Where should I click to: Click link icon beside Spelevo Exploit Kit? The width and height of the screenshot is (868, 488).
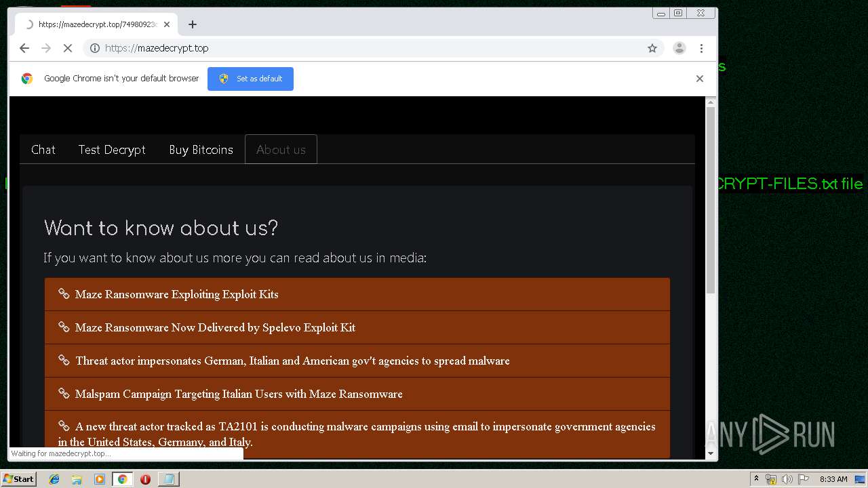pos(64,327)
